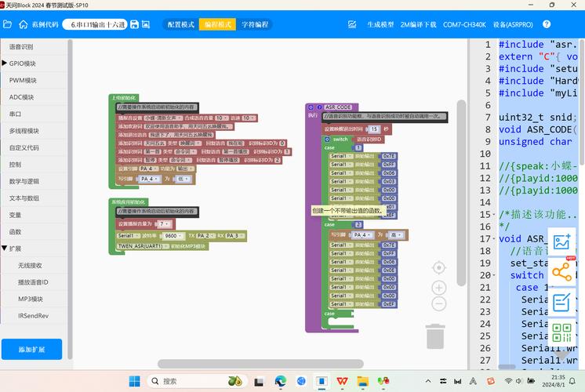Screen dimensions: 585x392
Task: Click the floating QR code icon
Action: tap(561, 332)
